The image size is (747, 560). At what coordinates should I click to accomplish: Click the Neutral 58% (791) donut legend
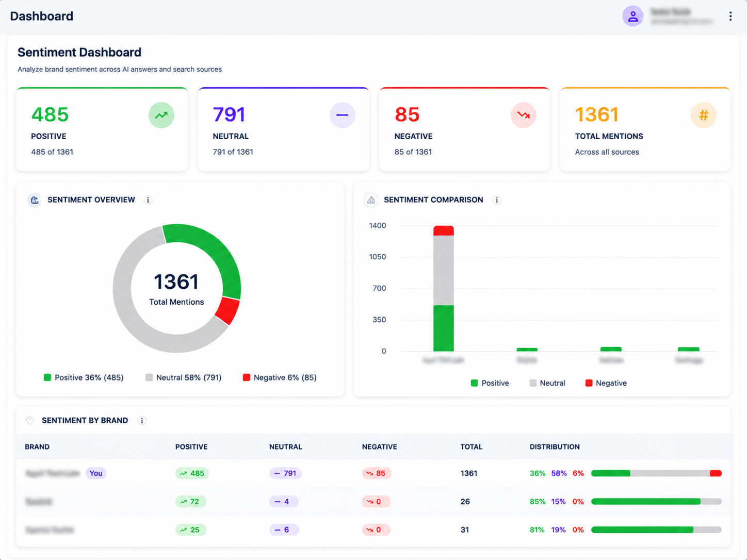click(184, 377)
